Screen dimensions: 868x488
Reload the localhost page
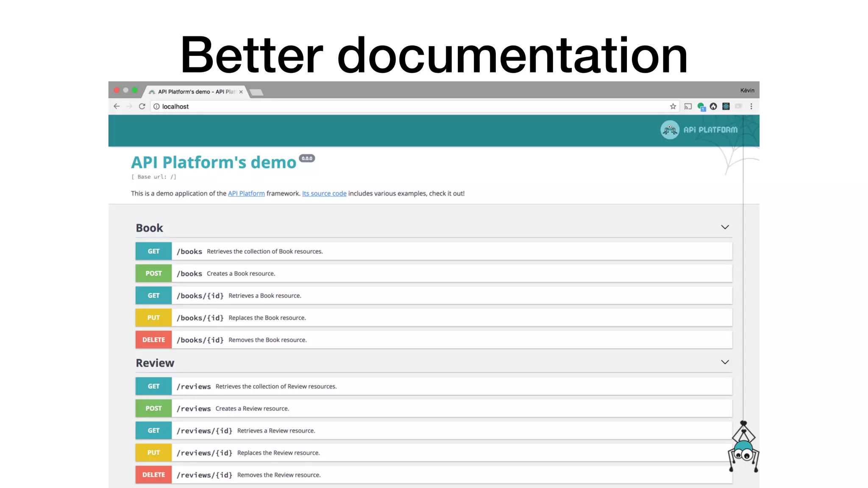(142, 106)
